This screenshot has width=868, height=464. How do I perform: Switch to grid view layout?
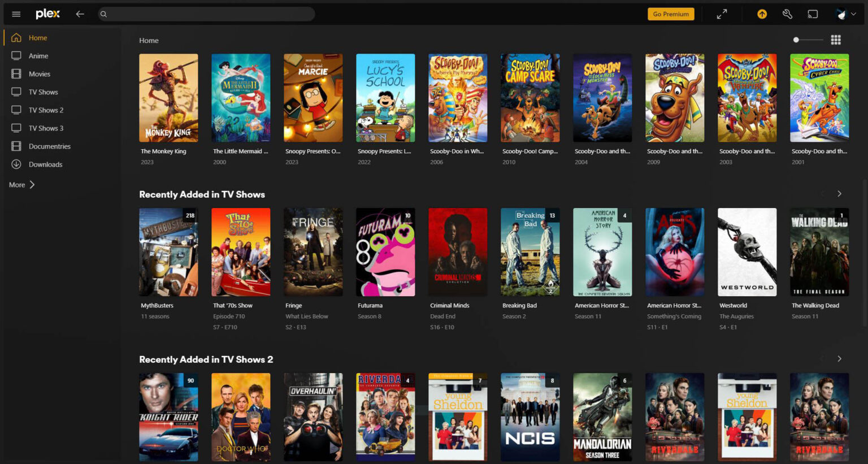(x=836, y=40)
